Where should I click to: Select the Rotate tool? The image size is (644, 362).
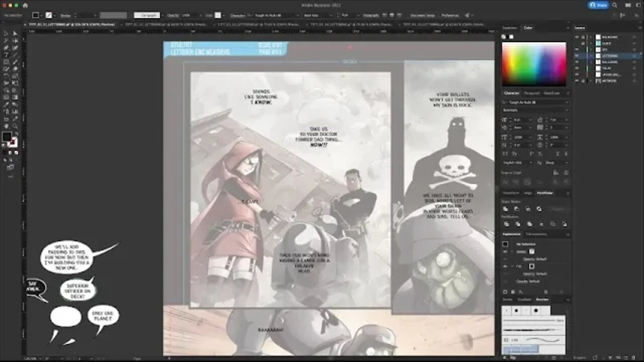pyautogui.click(x=6, y=76)
